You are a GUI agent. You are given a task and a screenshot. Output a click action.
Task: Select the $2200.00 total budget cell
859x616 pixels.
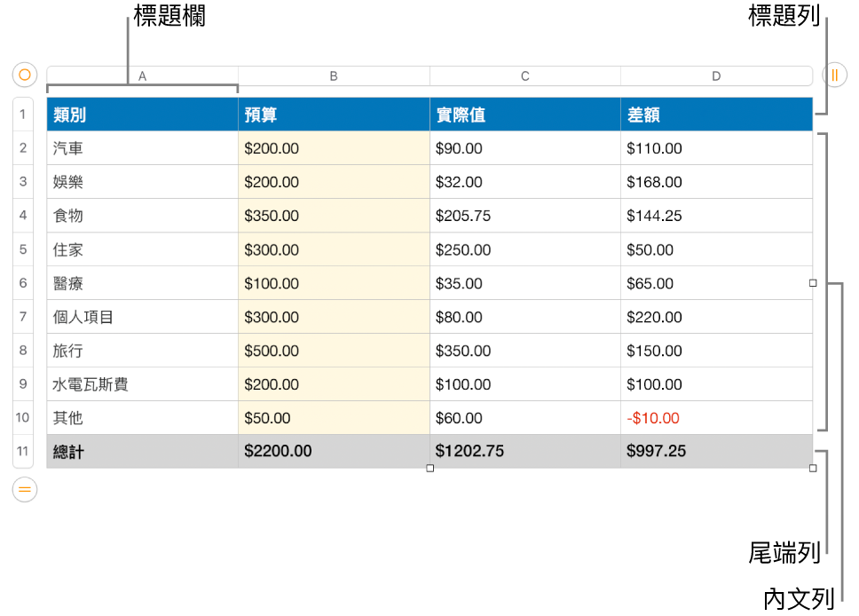pyautogui.click(x=334, y=451)
